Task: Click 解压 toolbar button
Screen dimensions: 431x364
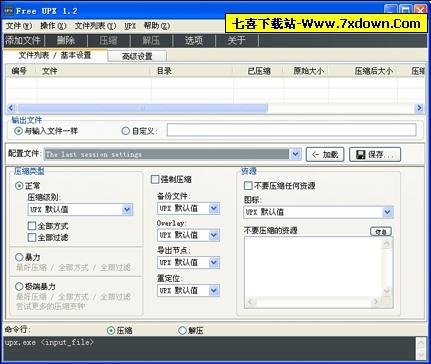Action: (151, 41)
